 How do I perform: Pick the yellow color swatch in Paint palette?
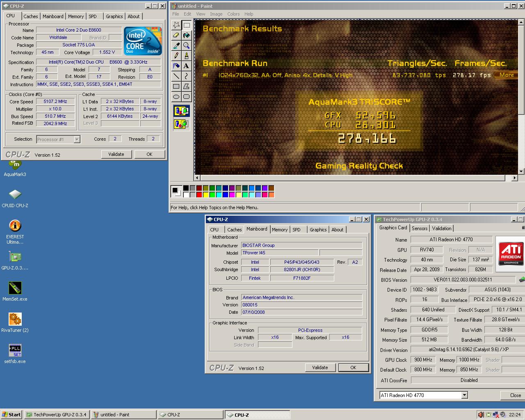click(205, 195)
